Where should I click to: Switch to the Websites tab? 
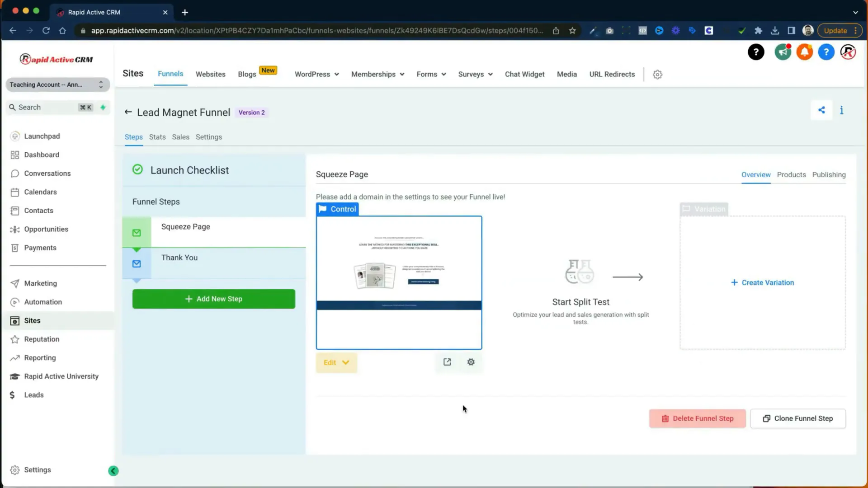tap(210, 74)
